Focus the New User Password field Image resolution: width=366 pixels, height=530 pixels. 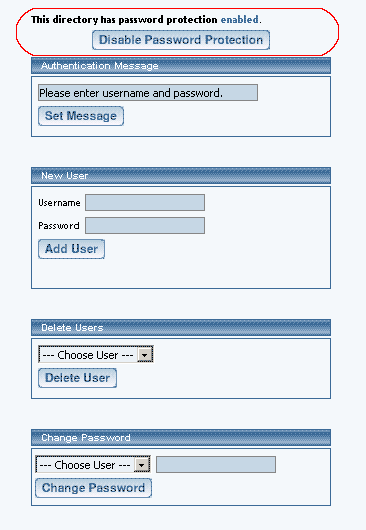coord(145,225)
